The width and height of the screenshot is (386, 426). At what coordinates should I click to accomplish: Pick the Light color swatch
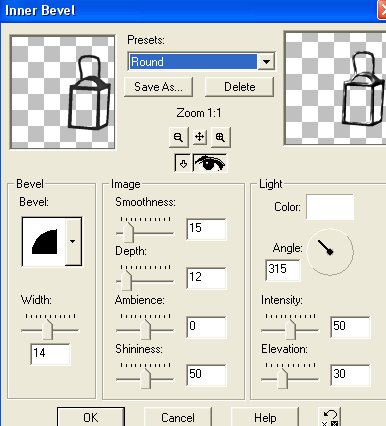330,207
